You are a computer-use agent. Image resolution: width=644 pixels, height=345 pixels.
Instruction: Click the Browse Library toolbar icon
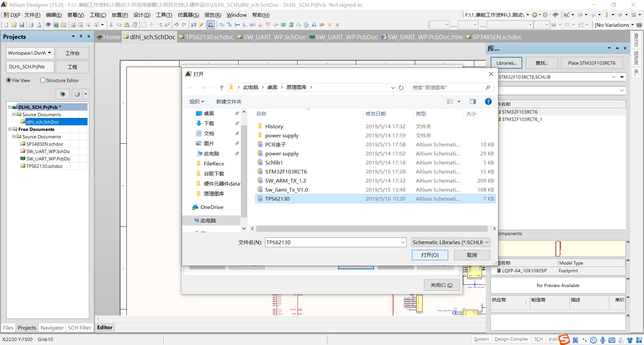pos(211,25)
